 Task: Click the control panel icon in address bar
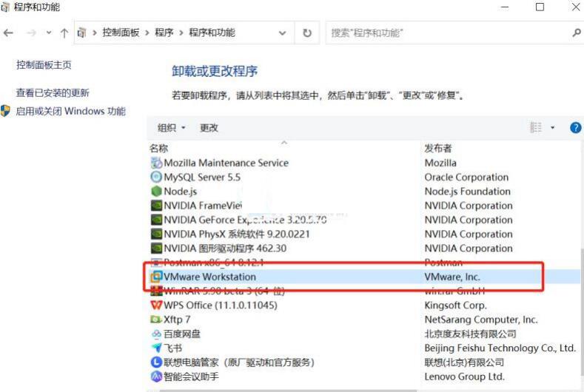(81, 33)
